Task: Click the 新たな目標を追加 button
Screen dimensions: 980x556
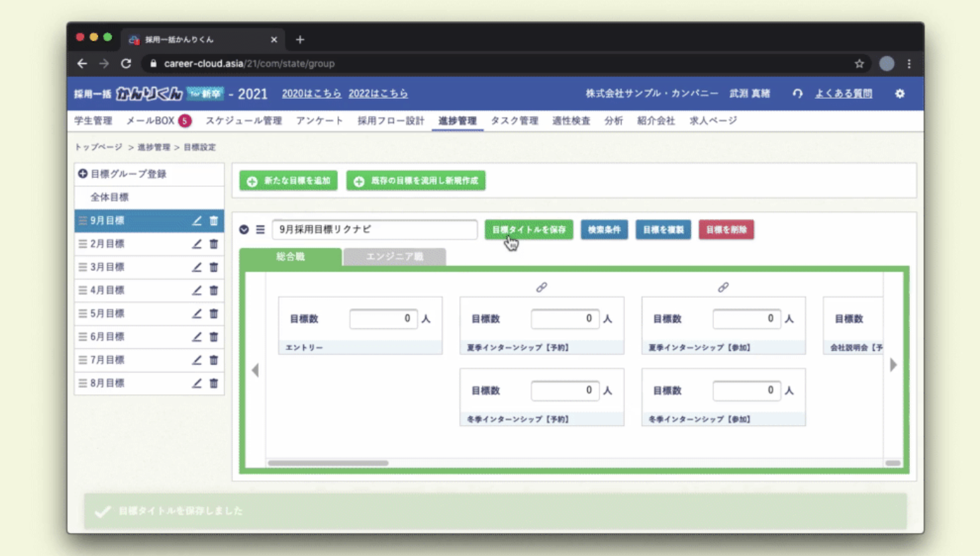Action: pyautogui.click(x=288, y=181)
